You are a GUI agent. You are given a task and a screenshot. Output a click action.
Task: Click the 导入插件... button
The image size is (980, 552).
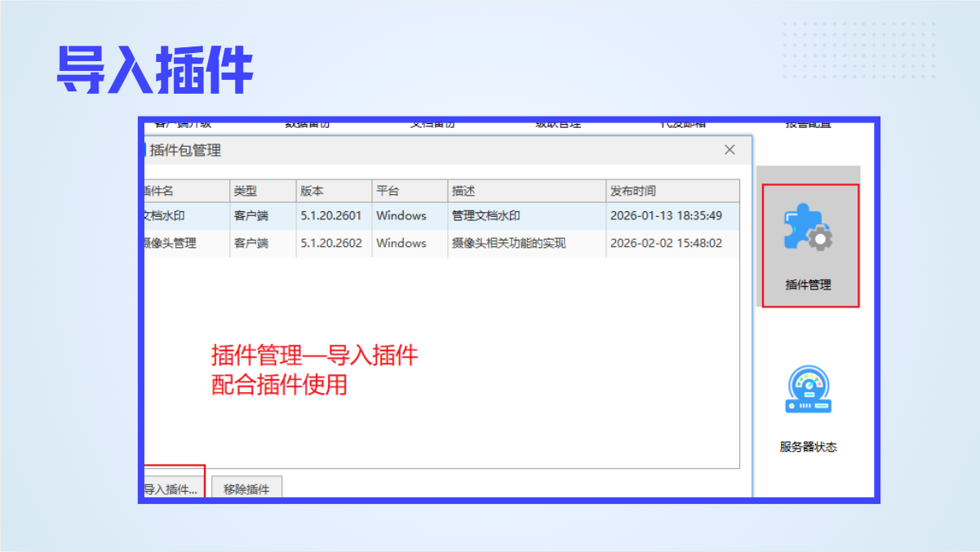[173, 489]
